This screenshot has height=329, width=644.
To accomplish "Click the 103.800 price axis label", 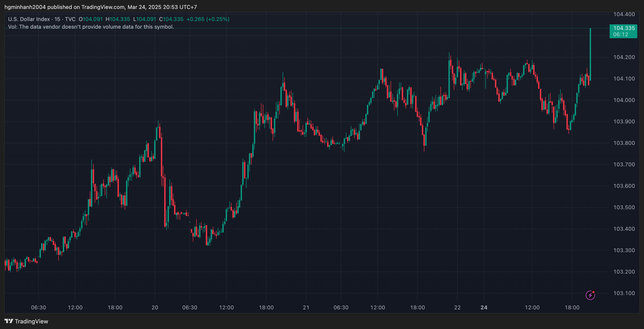I will coord(624,143).
